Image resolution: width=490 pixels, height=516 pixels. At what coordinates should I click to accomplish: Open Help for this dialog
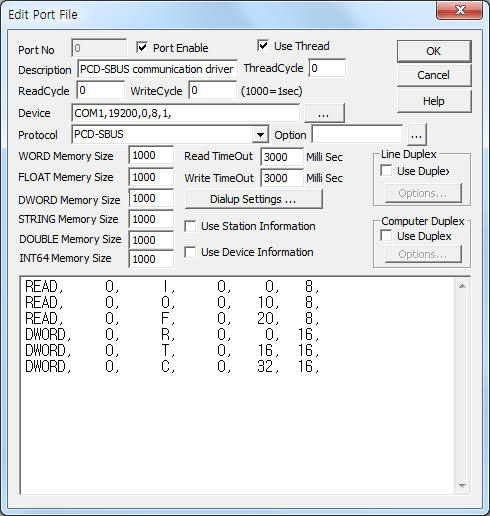click(x=434, y=101)
